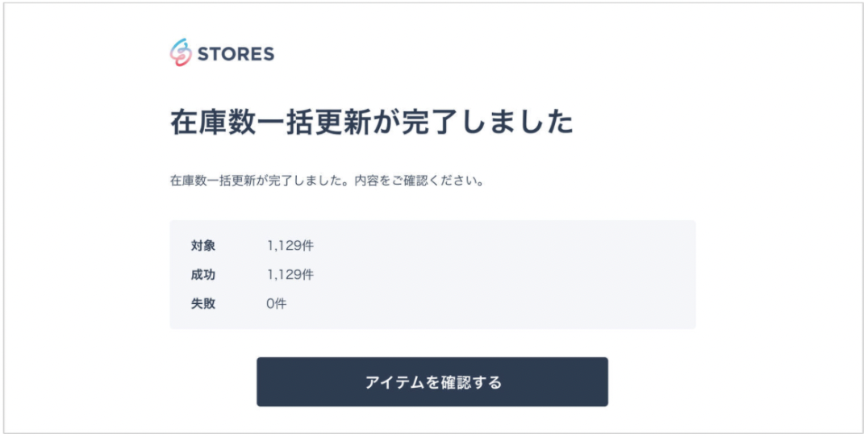Click the 件 character after 0
868x437 pixels.
click(x=281, y=304)
